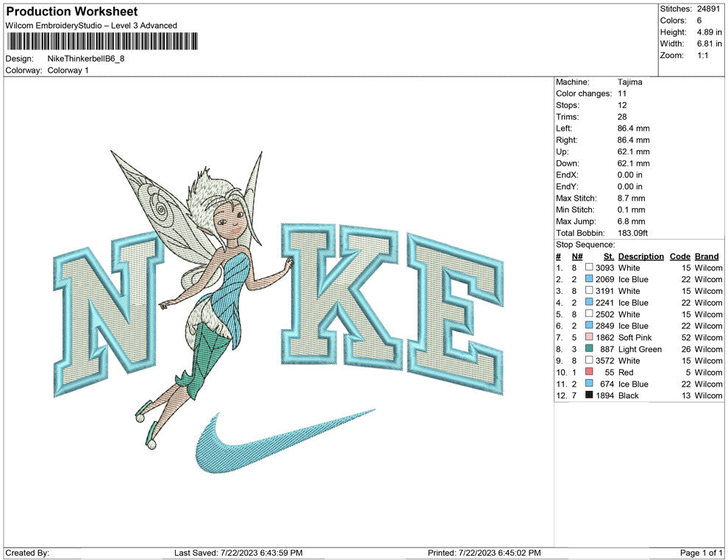Click the Light Green swatch in stop row 8
This screenshot has width=728, height=560.
589,348
